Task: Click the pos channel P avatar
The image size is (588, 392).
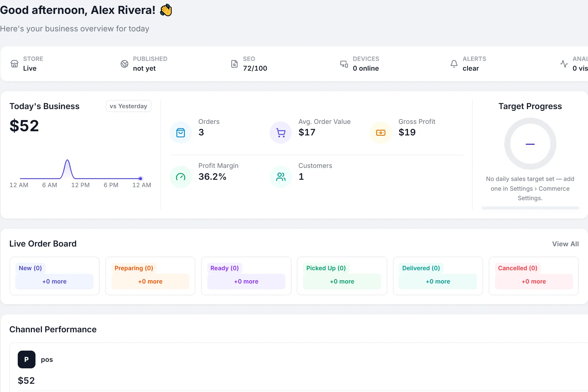Action: (27, 359)
